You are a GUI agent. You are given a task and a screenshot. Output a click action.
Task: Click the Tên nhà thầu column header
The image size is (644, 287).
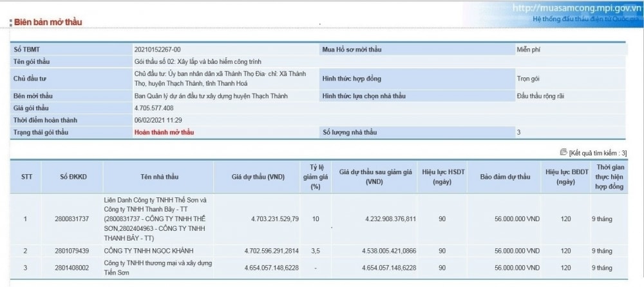[x=158, y=177]
